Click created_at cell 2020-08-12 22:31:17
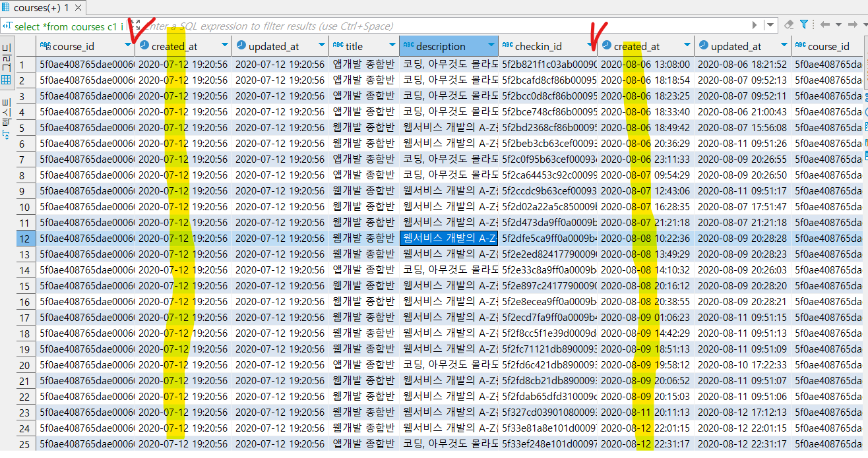The image size is (868, 458). [x=646, y=444]
